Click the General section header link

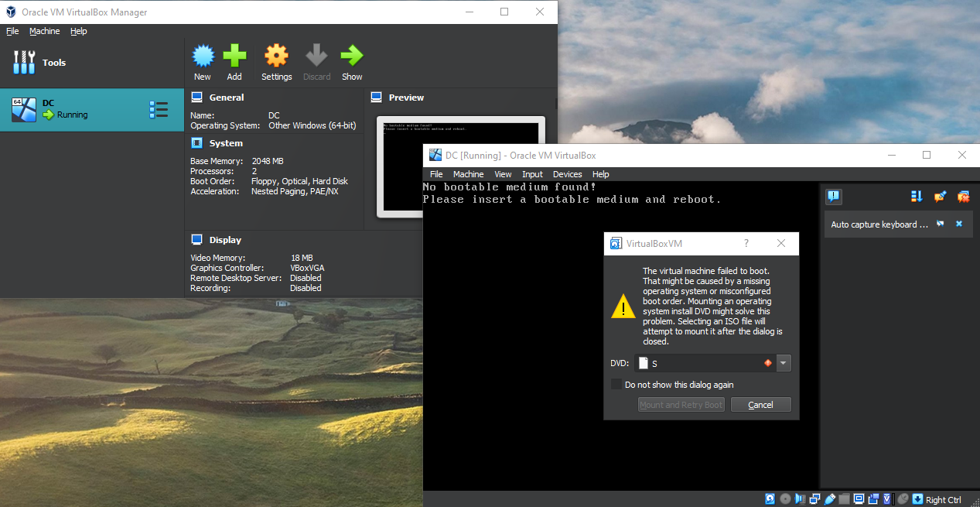(x=227, y=98)
